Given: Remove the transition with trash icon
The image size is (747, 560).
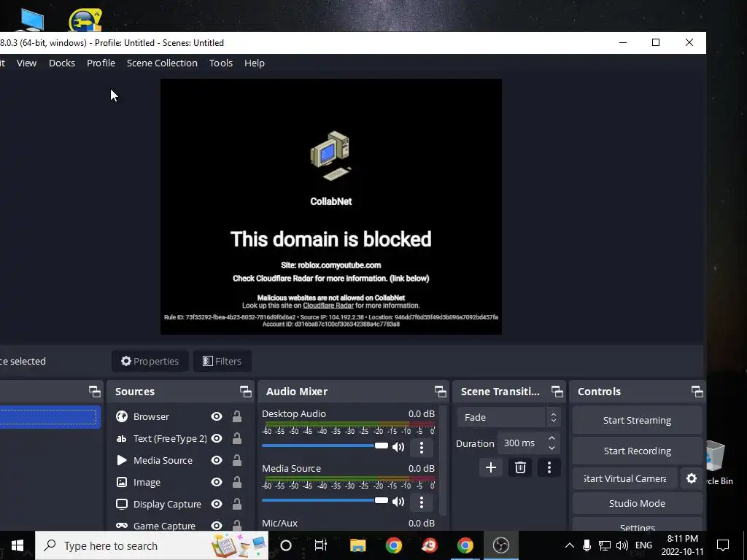Looking at the screenshot, I should pyautogui.click(x=520, y=467).
